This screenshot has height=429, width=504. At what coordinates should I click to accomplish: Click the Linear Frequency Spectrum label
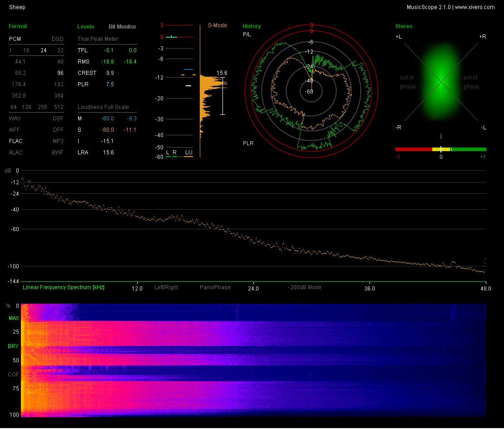(x=64, y=287)
